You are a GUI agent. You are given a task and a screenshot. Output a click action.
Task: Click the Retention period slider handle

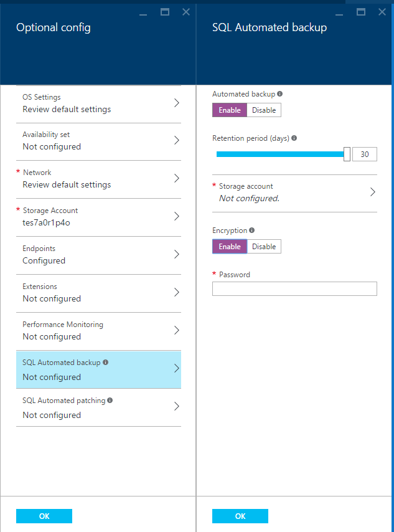tap(347, 154)
